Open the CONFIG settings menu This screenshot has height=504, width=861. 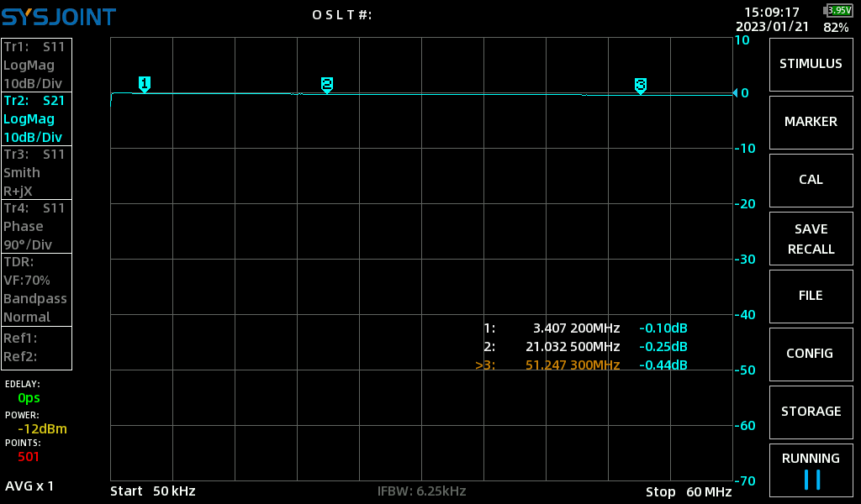tap(811, 354)
